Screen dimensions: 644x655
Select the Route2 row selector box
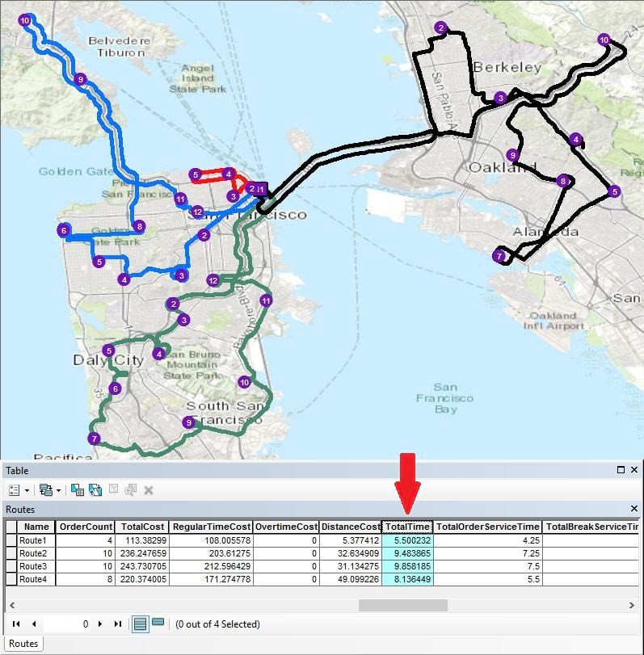coord(11,553)
